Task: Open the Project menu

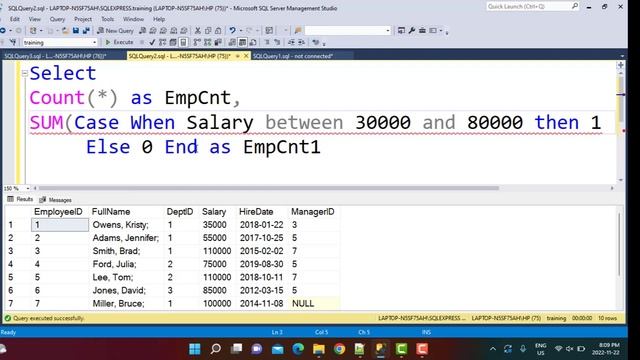Action: 83,19
